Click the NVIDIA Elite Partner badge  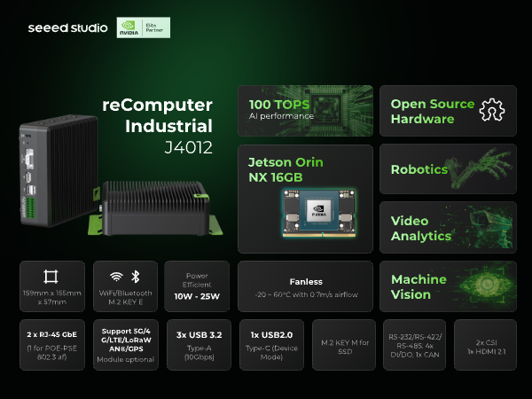point(144,27)
